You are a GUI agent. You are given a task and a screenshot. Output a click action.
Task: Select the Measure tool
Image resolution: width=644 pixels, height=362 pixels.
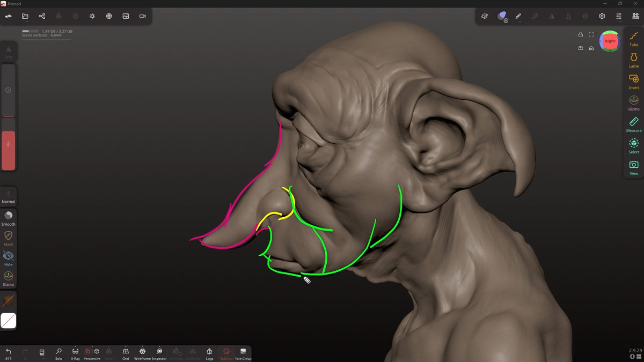tap(634, 124)
